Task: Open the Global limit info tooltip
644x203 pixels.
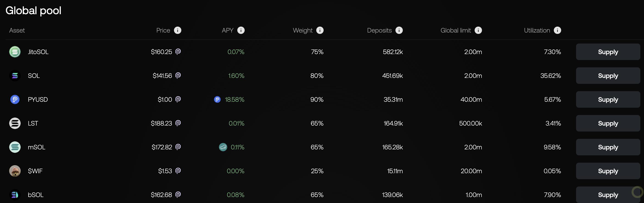Action: tap(479, 30)
